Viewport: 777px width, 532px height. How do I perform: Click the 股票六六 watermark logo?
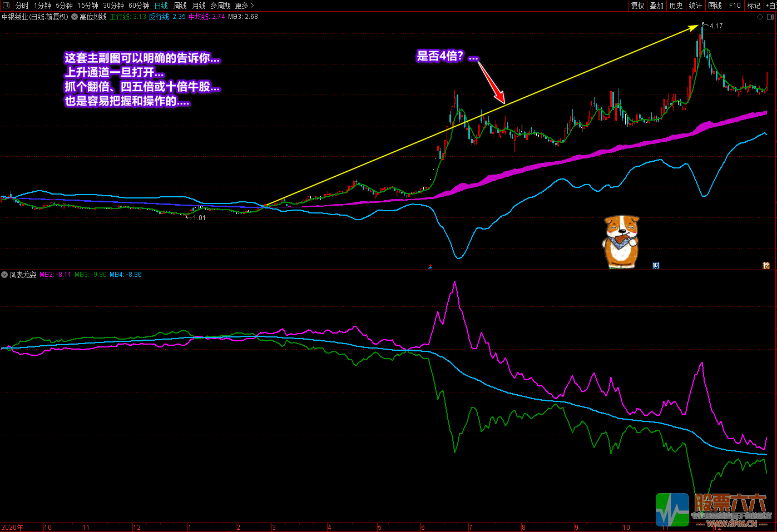[x=714, y=510]
